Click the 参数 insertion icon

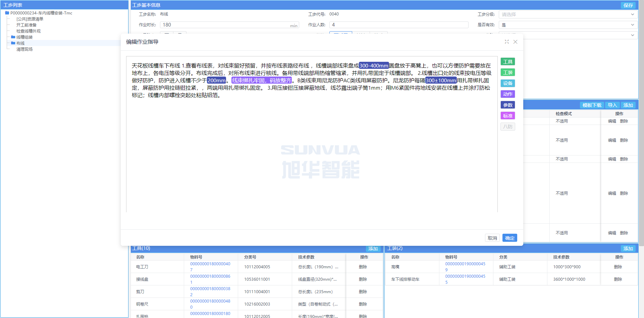tap(507, 105)
